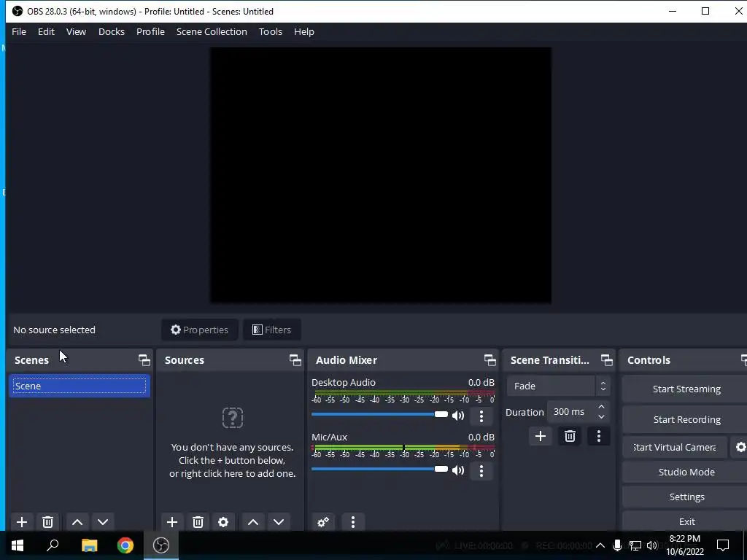Open the Scene Collection menu
The width and height of the screenshot is (747, 560).
point(212,32)
